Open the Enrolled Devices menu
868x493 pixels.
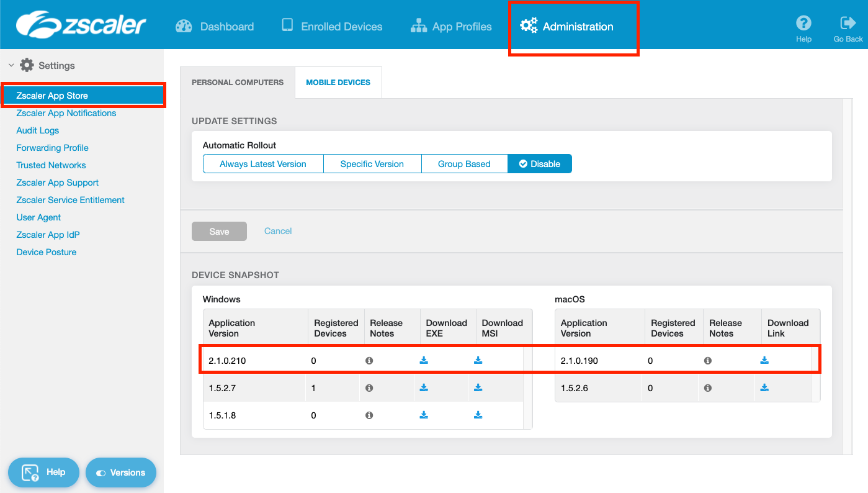(332, 27)
